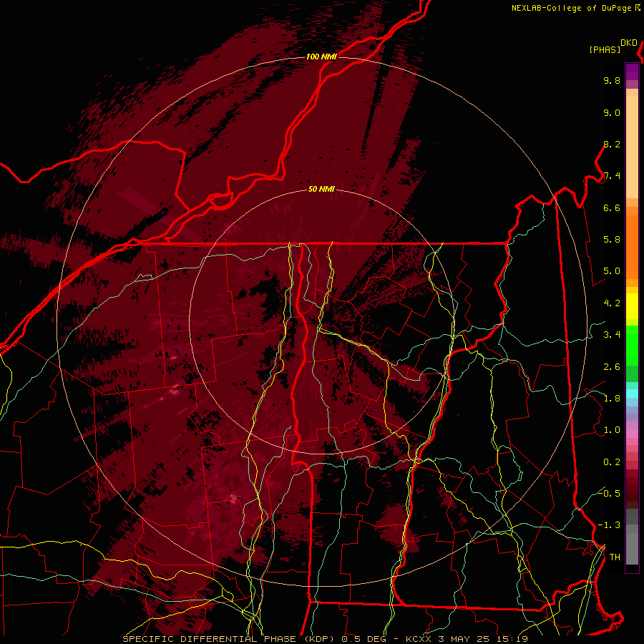Viewport: 644px width, 644px height.
Task: Click the 50 NMI range ring label
Action: coord(321,189)
